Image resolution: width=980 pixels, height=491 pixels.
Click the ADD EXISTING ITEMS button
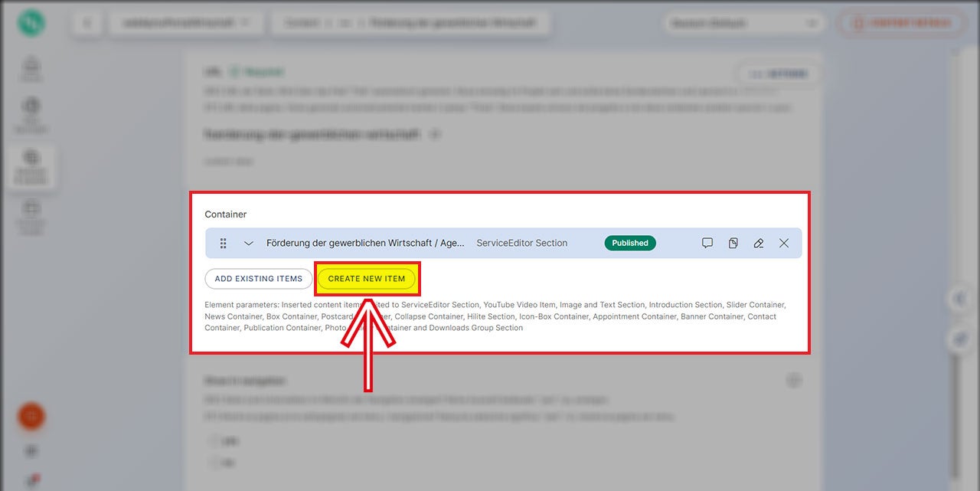coord(258,279)
